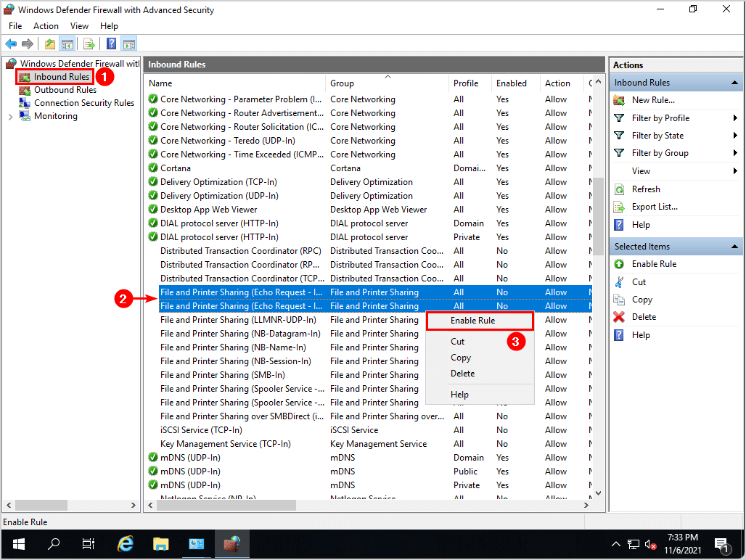Open Filter by State submenu
The width and height of the screenshot is (746, 560).
676,136
